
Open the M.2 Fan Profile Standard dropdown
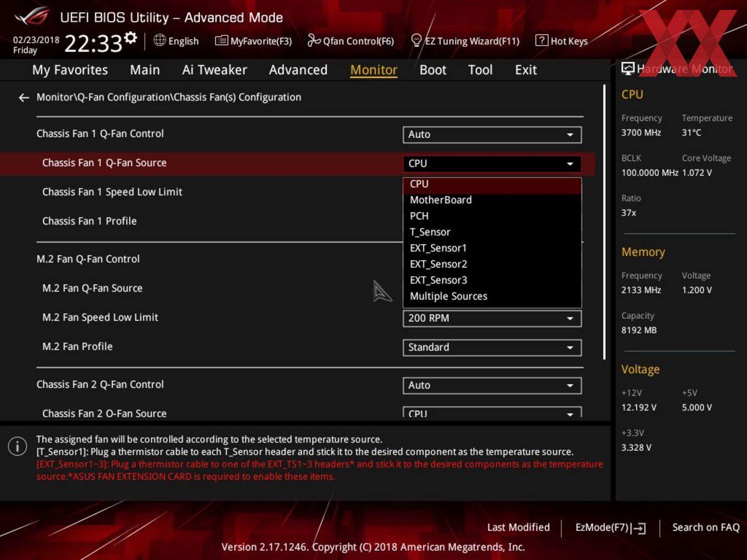pos(492,348)
